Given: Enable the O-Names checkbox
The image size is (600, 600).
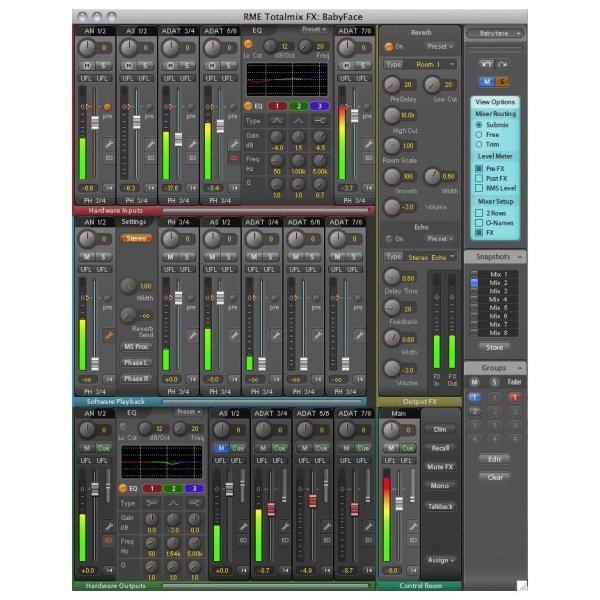Looking at the screenshot, I should coord(479,223).
